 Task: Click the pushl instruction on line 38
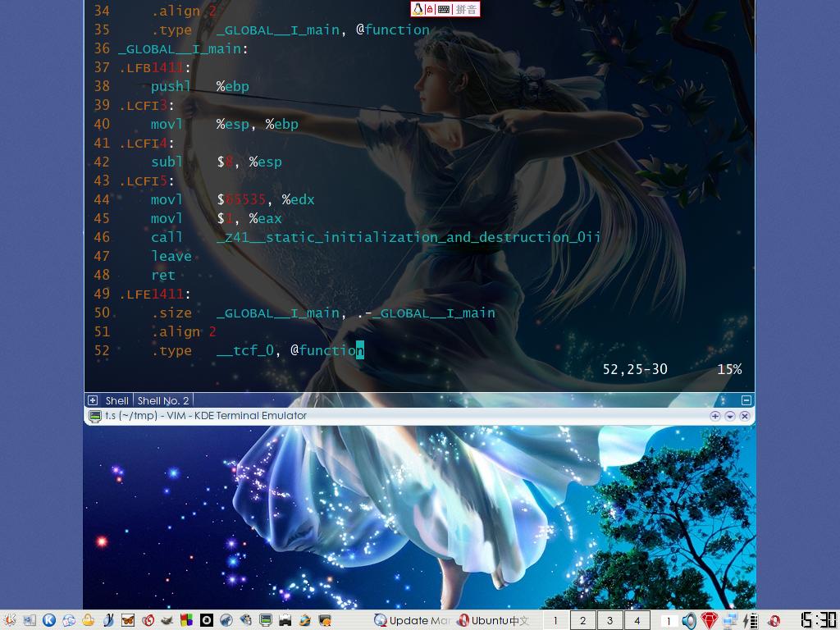click(x=171, y=86)
